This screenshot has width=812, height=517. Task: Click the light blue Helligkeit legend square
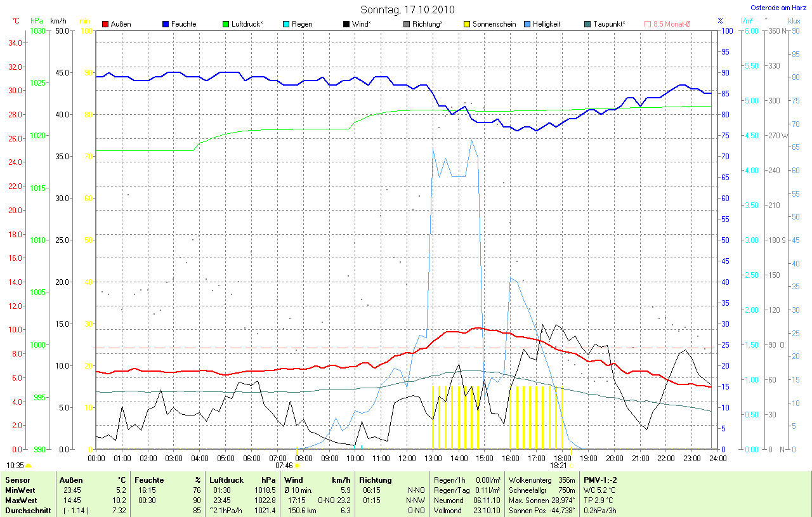(x=527, y=24)
